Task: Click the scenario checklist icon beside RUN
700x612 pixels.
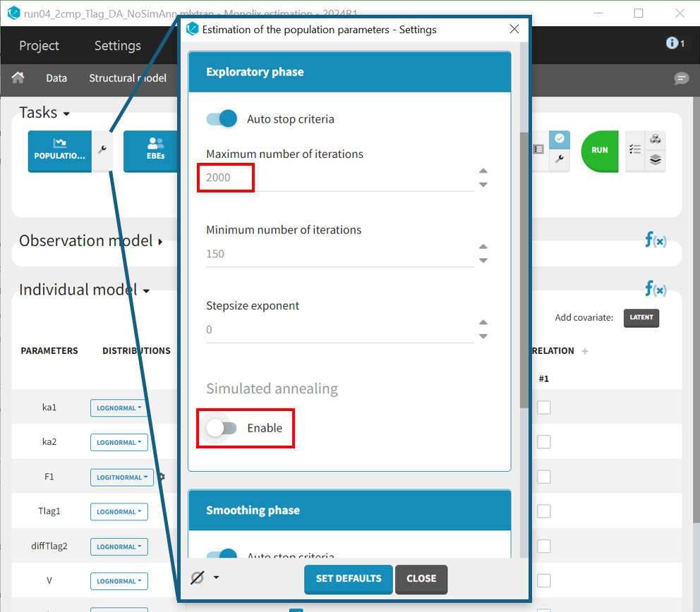Action: click(635, 150)
